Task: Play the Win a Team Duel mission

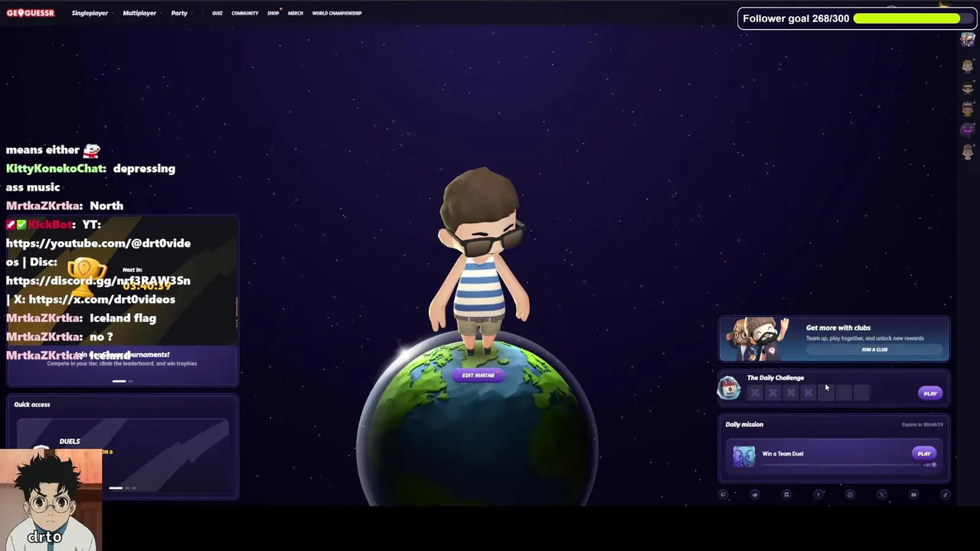Action: click(x=924, y=454)
